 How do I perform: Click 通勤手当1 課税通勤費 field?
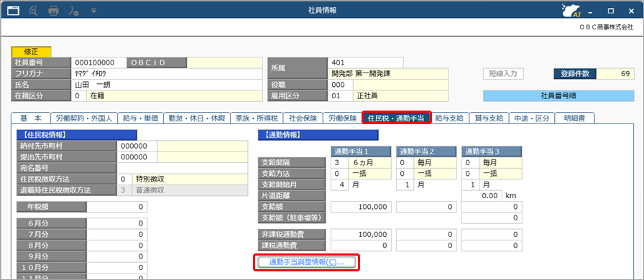point(361,246)
